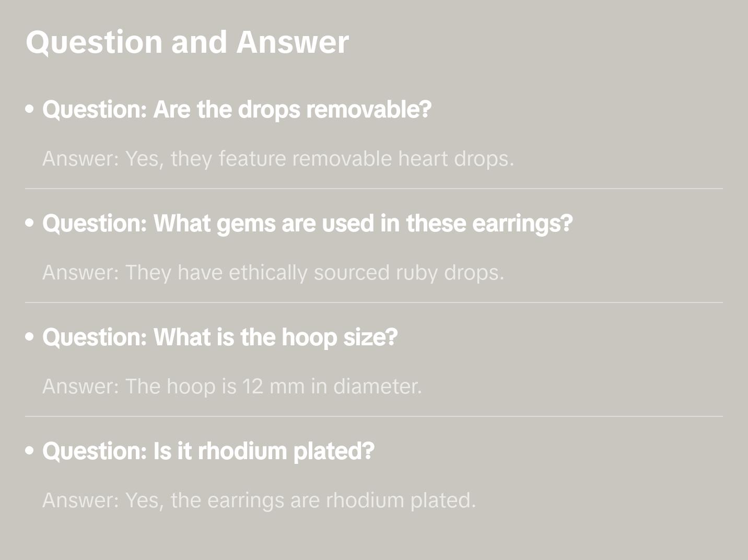Screen dimensions: 748x560
Task: Click the divider line below the ruby drops answer
Action: coord(374,302)
